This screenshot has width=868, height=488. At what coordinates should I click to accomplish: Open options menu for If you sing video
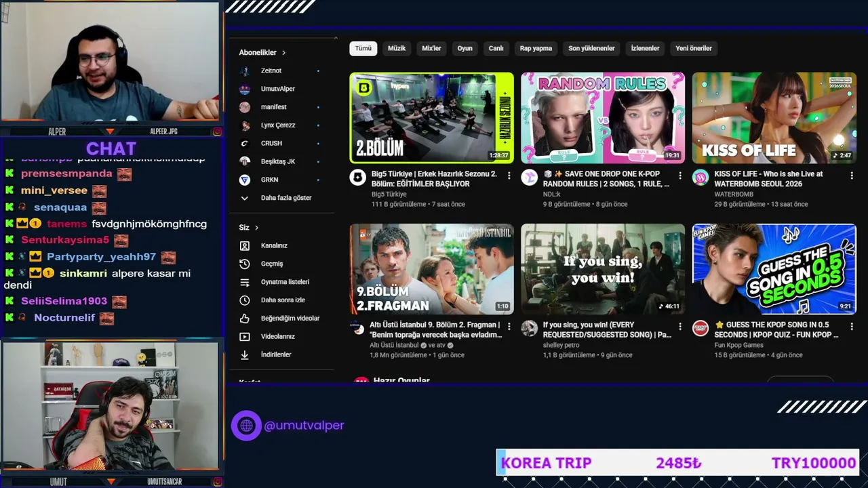680,327
